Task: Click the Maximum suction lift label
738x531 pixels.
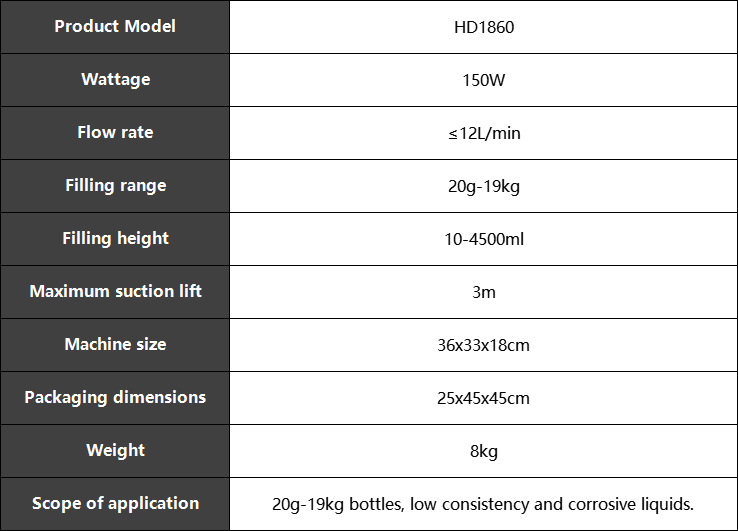Action: (x=116, y=291)
